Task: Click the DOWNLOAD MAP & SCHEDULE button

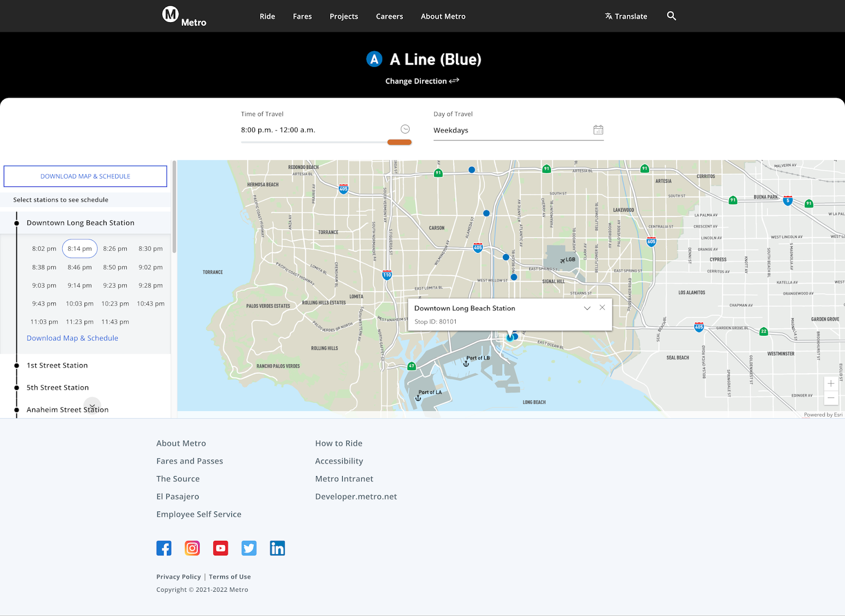Action: click(86, 176)
